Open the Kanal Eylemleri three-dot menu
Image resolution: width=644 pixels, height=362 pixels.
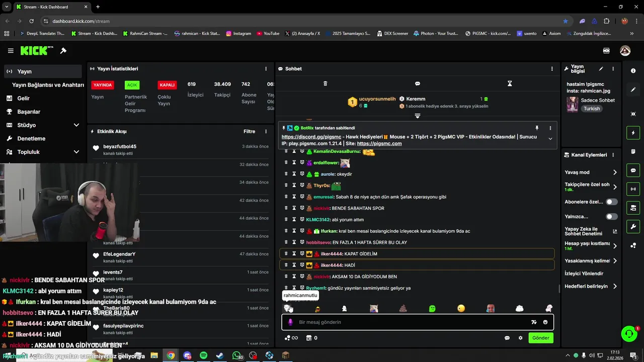613,155
